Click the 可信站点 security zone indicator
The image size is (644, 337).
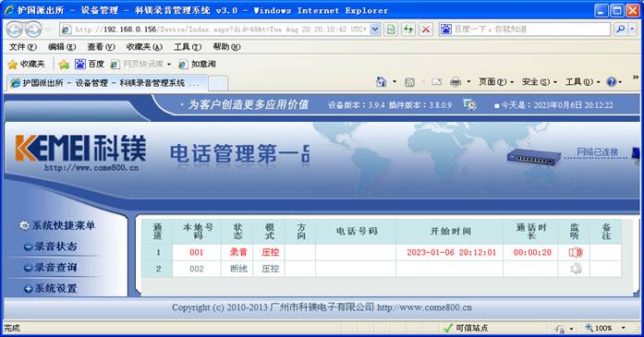pyautogui.click(x=467, y=328)
